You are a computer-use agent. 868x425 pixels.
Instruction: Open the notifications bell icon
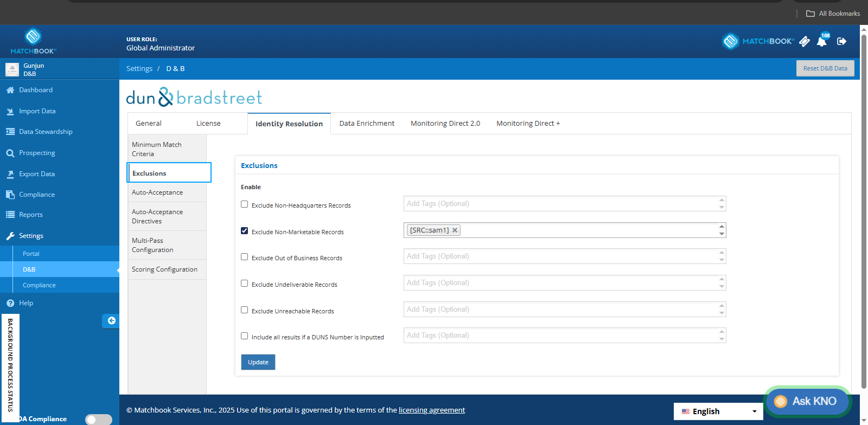822,42
